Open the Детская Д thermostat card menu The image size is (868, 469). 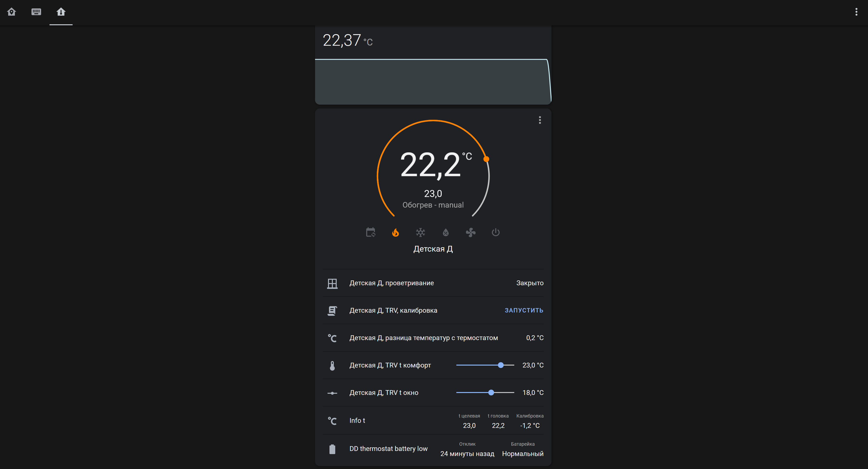[540, 120]
